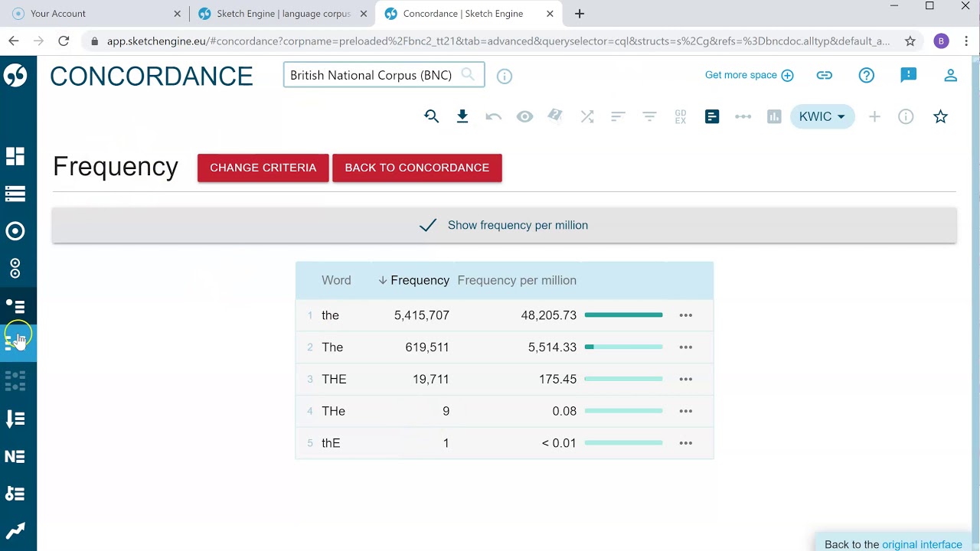
Task: Click the plus icon beside KWIC
Action: [874, 116]
